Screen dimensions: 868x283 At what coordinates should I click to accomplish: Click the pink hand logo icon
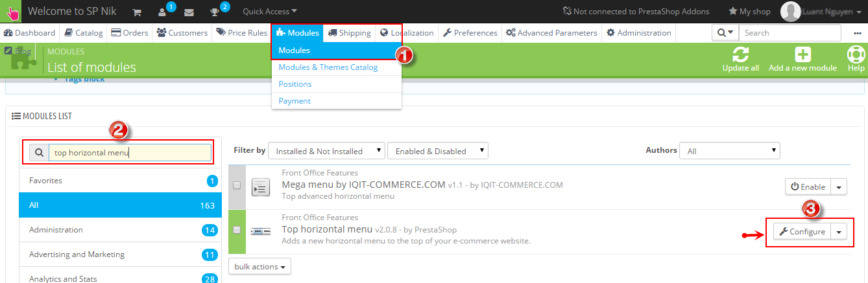point(12,12)
